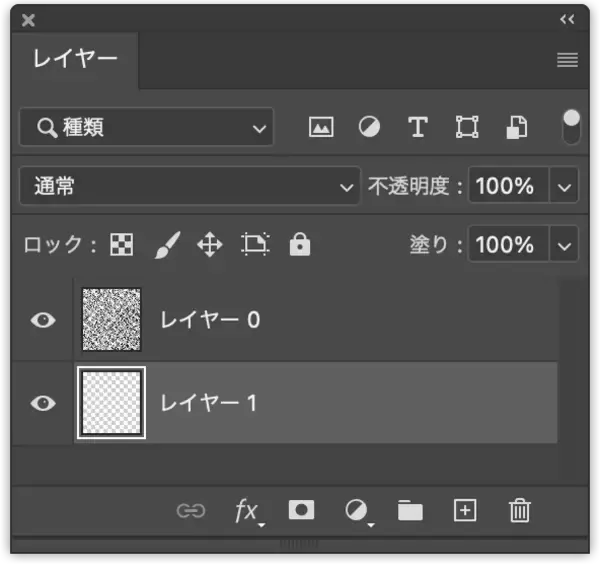Select レイヤー 1 transparent thumbnail
Image resolution: width=600 pixels, height=568 pixels.
click(111, 403)
